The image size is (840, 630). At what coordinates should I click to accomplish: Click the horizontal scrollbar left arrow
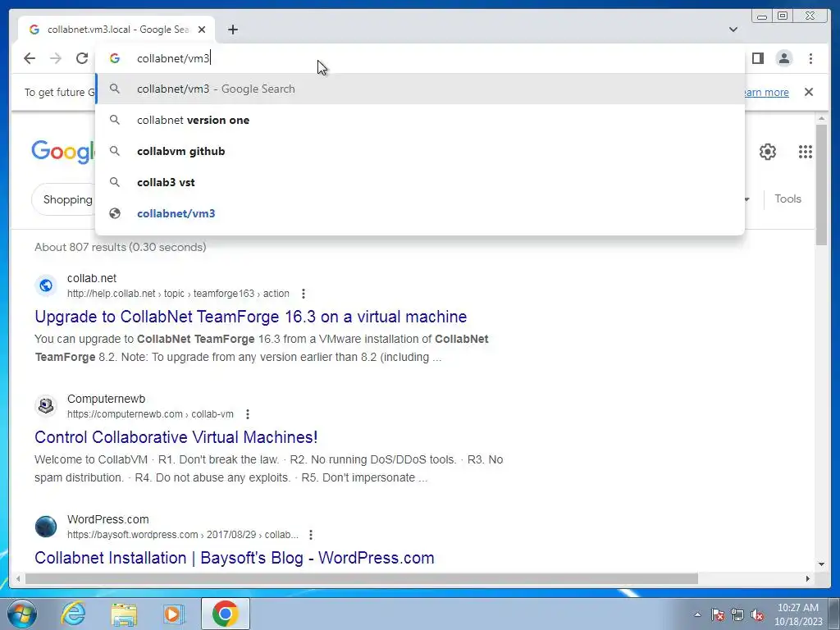point(18,578)
